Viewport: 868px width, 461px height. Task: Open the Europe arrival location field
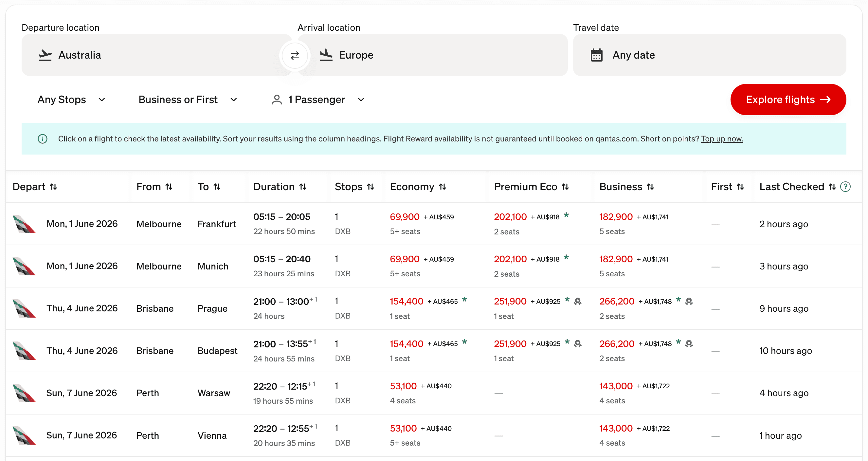click(433, 55)
